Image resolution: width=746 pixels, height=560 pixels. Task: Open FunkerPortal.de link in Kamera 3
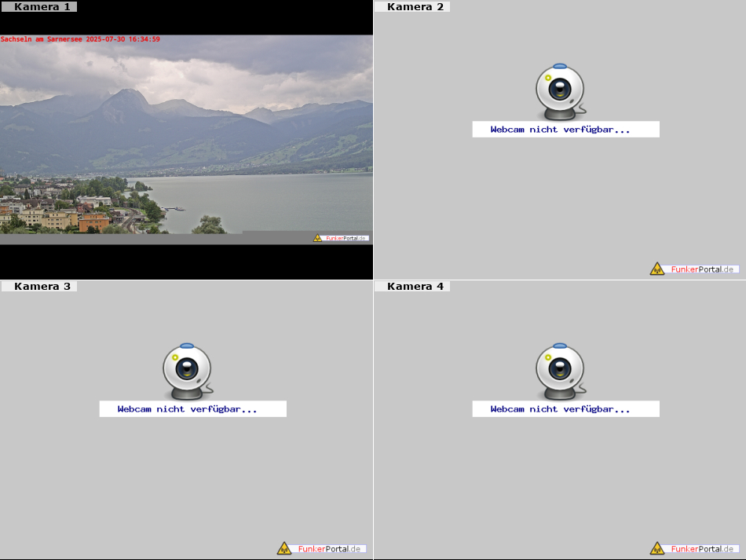(322, 548)
